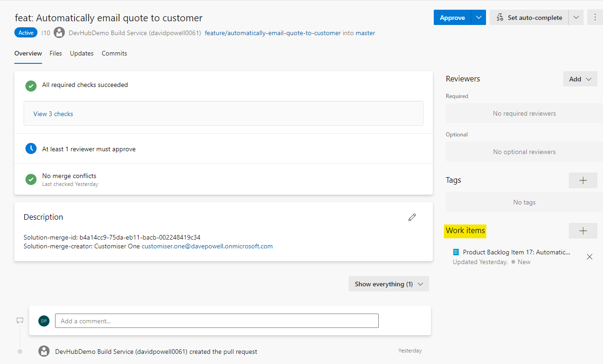Click the DP user avatar by comment box
The height and width of the screenshot is (364, 603).
coord(44,321)
